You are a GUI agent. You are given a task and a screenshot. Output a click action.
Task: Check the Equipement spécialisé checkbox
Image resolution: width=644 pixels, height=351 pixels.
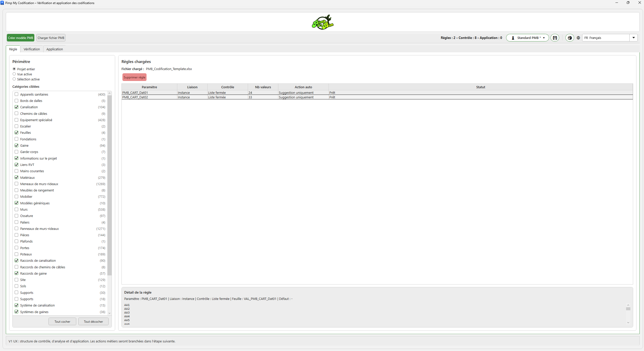point(16,120)
